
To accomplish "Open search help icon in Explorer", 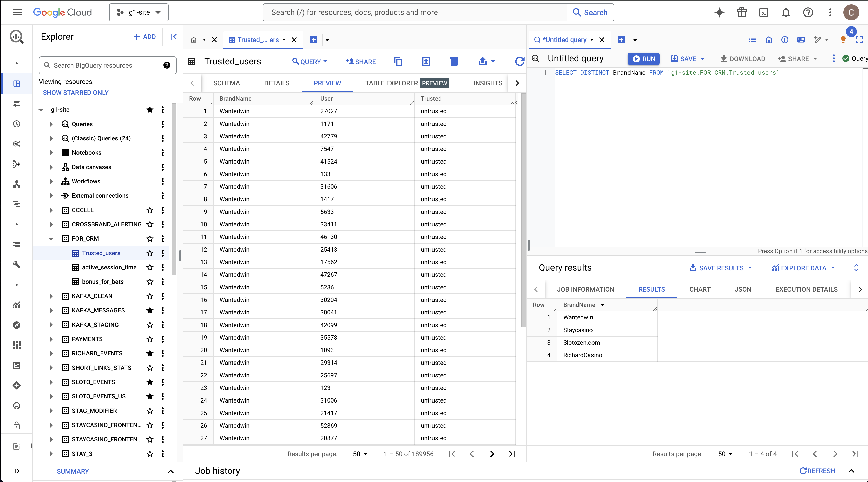I will (167, 65).
